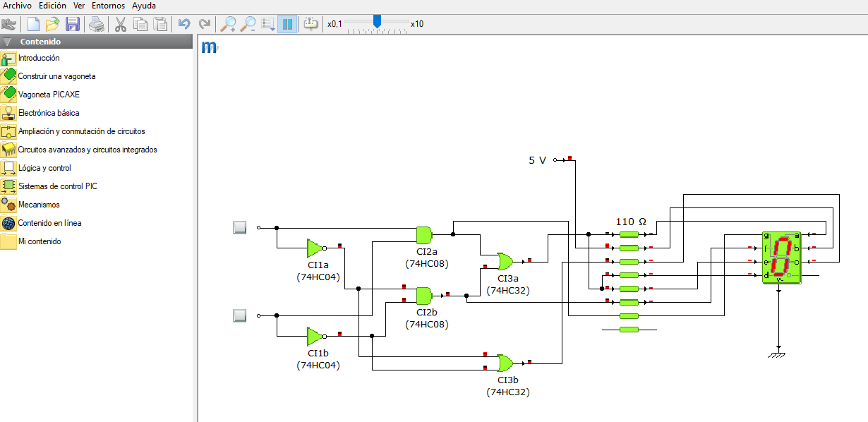
Task: Open a file with the folder icon
Action: [52, 24]
